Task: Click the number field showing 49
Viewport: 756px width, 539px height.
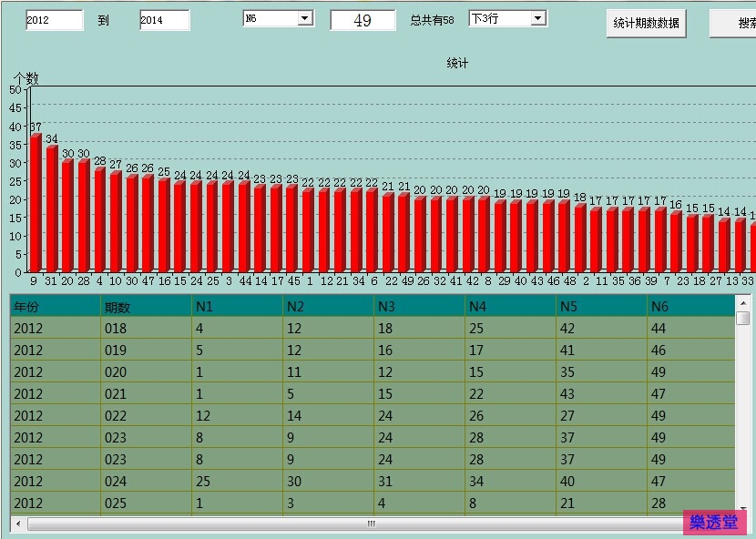Action: (x=363, y=20)
